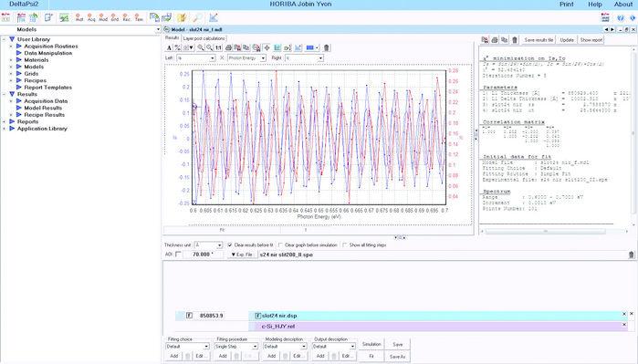Switch to the Layer post calculations tab
The width and height of the screenshot is (638, 364).
click(204, 38)
